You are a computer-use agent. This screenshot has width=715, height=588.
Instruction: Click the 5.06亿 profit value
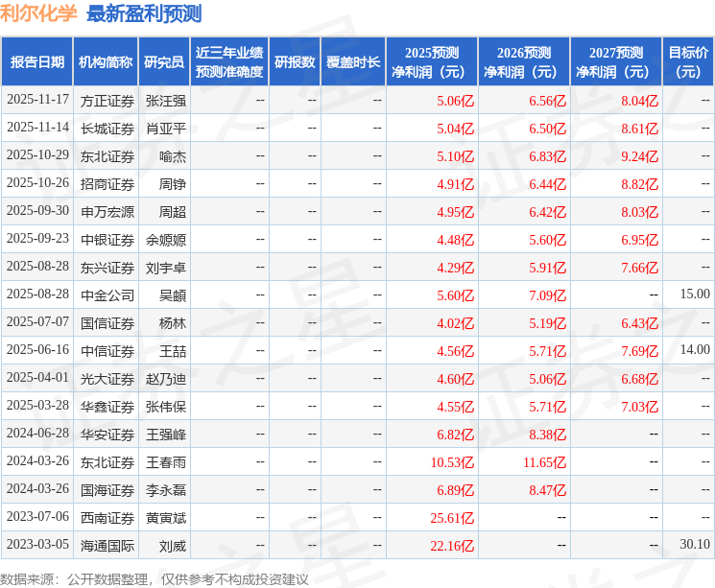(x=456, y=101)
